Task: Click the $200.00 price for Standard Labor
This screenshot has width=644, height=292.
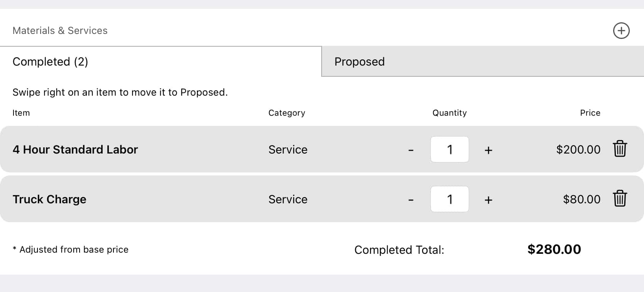Action: [578, 149]
